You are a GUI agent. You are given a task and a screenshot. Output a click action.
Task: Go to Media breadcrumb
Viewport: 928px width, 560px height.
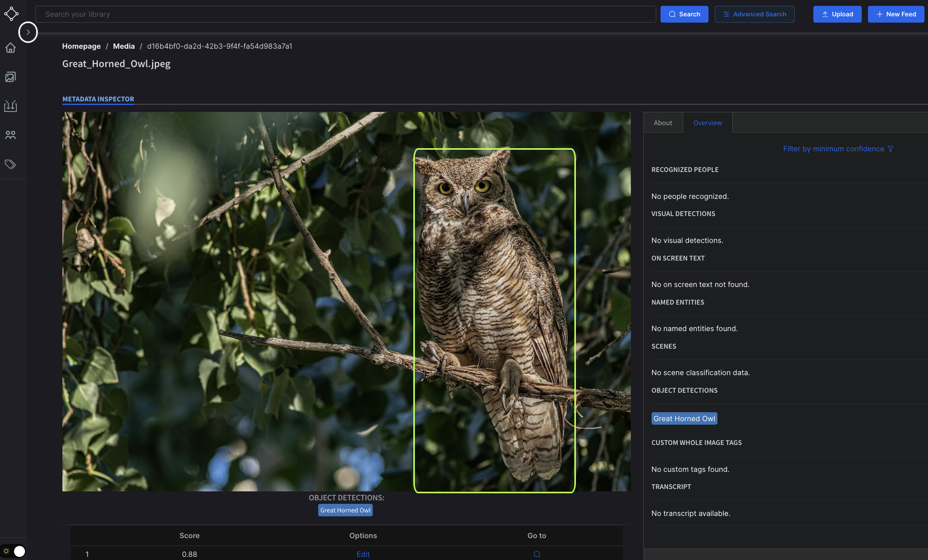click(x=124, y=46)
